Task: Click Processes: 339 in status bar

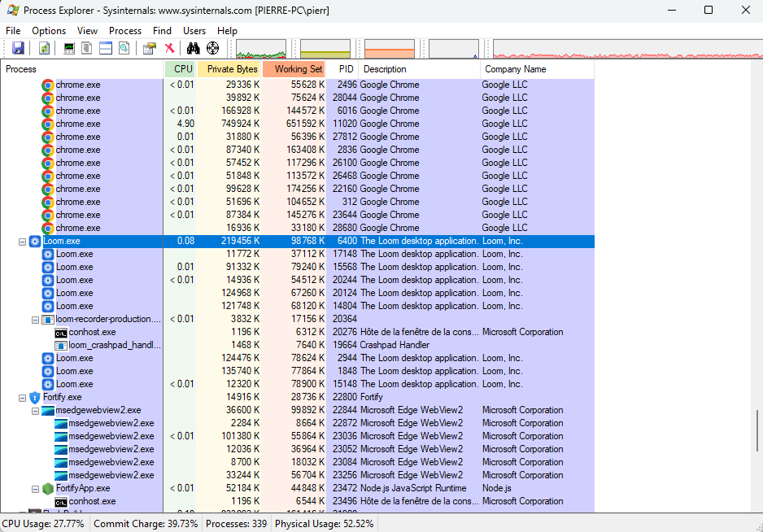Action: pos(237,524)
